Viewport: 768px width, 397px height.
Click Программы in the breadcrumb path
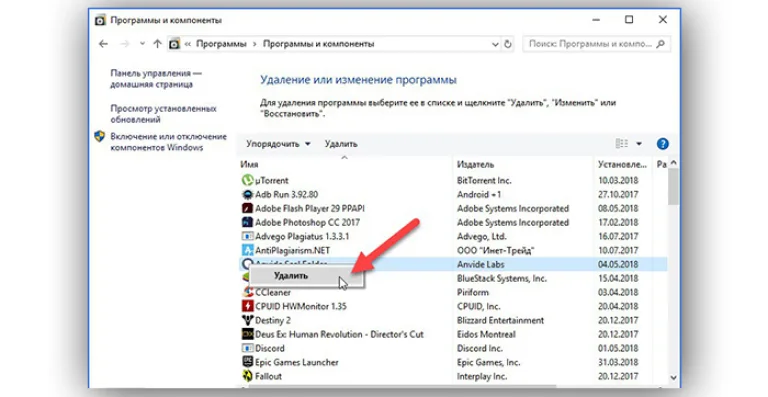tap(221, 44)
